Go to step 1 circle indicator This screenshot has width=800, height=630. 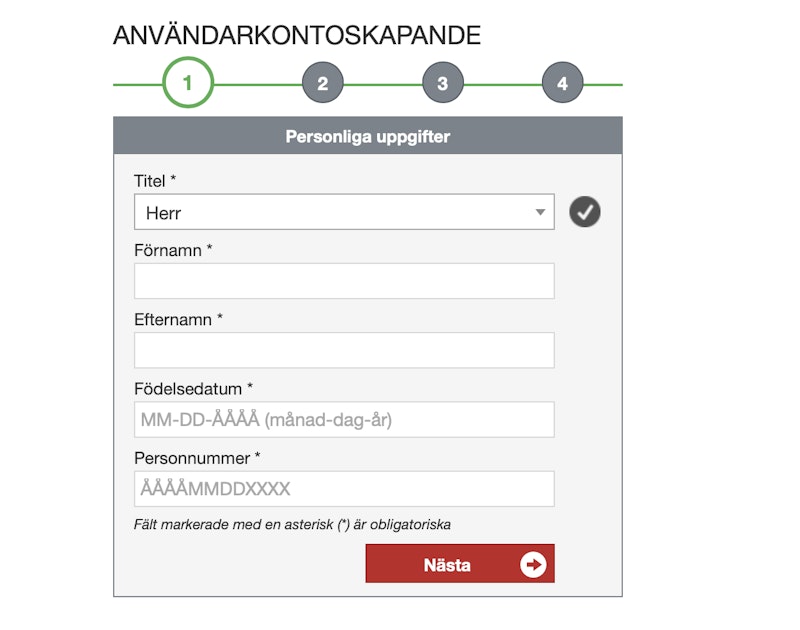click(x=187, y=84)
